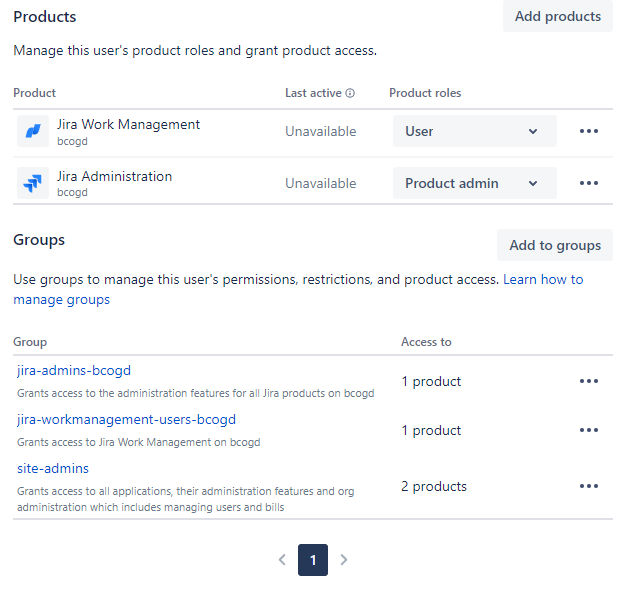
Task: Open more actions for Jira Administration
Action: point(589,183)
